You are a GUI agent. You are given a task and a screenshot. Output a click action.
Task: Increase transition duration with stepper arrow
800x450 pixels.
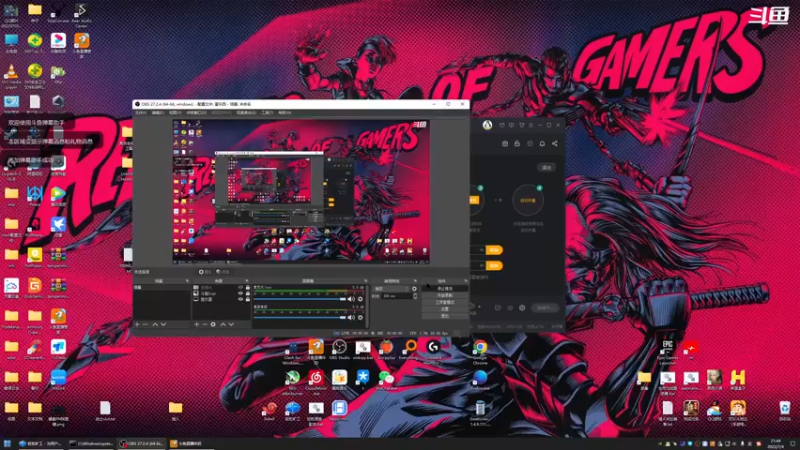415,294
